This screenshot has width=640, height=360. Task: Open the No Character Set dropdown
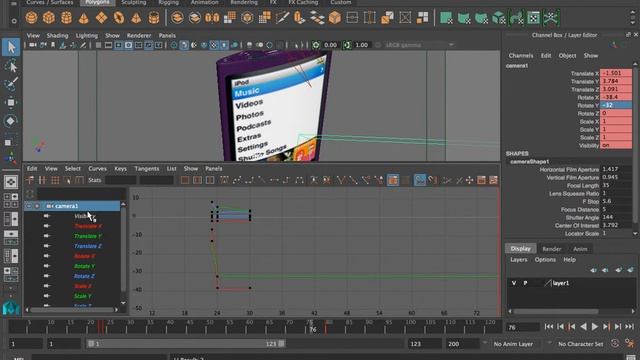(581, 344)
